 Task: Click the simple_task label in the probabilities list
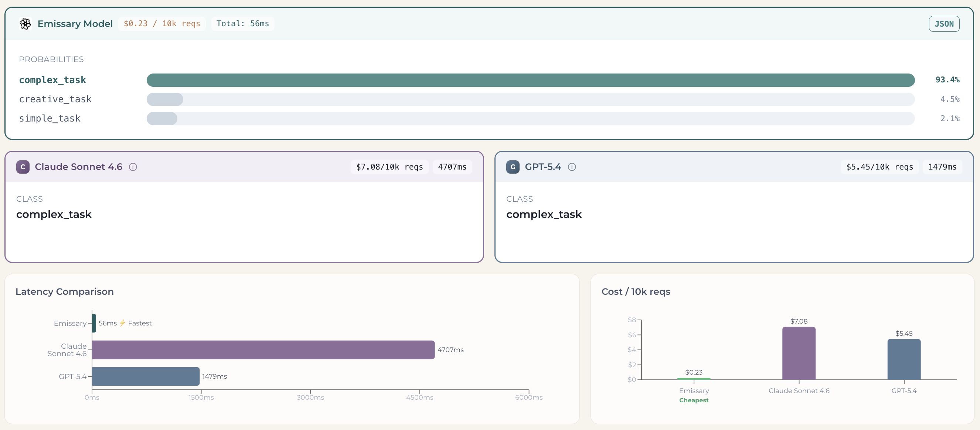point(50,119)
